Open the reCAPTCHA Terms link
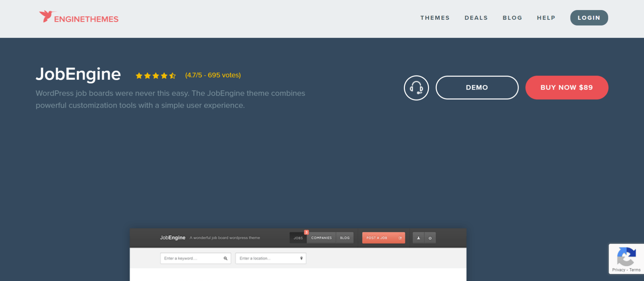644x281 pixels. pos(635,270)
